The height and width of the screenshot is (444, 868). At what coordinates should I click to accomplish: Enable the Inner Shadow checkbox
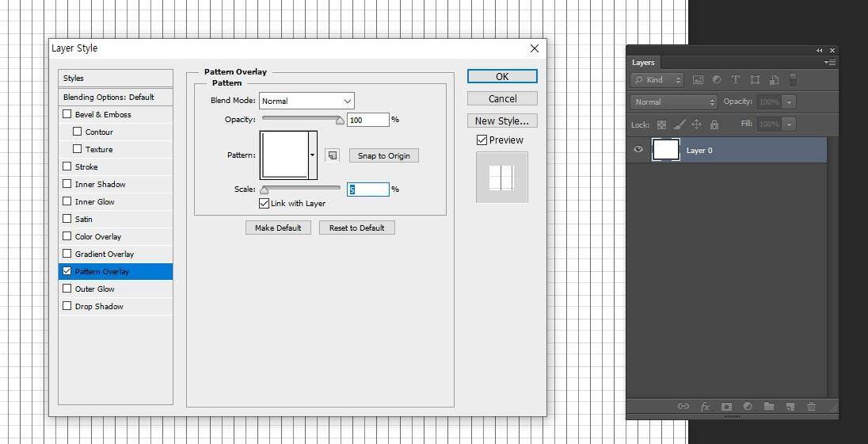(67, 184)
